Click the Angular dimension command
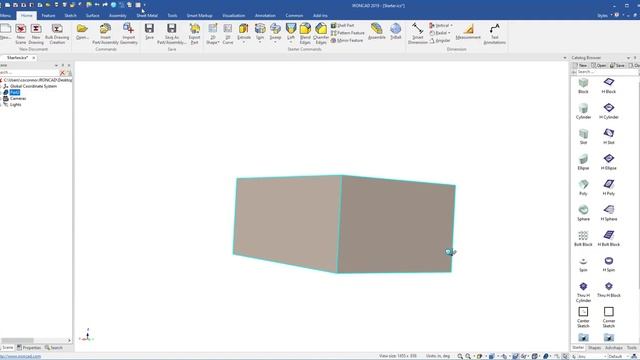The image size is (640, 360). [440, 40]
